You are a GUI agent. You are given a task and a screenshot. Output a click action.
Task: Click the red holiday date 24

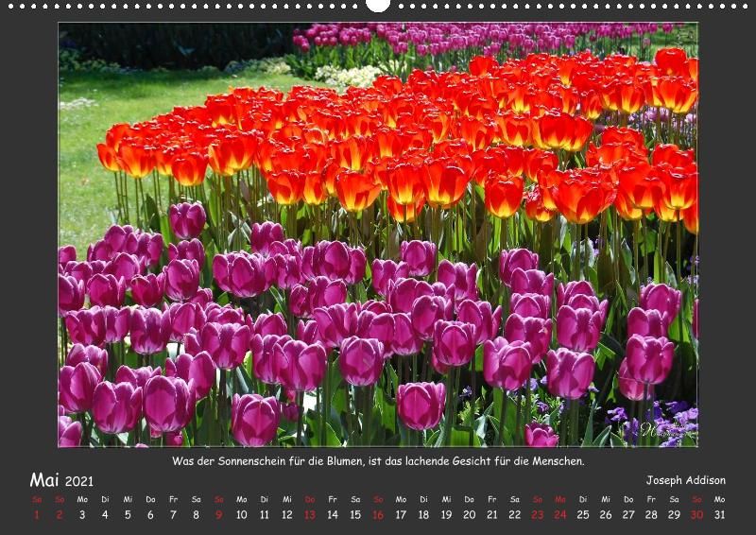560,515
